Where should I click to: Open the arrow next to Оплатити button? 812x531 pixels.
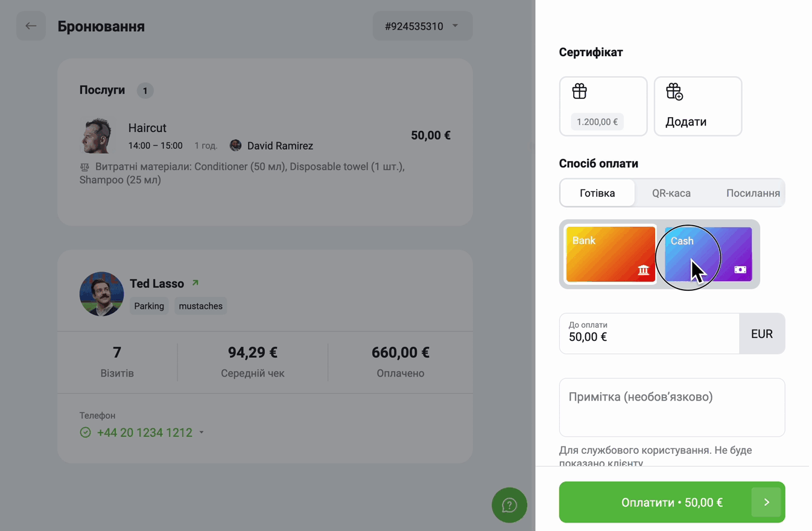pos(766,502)
